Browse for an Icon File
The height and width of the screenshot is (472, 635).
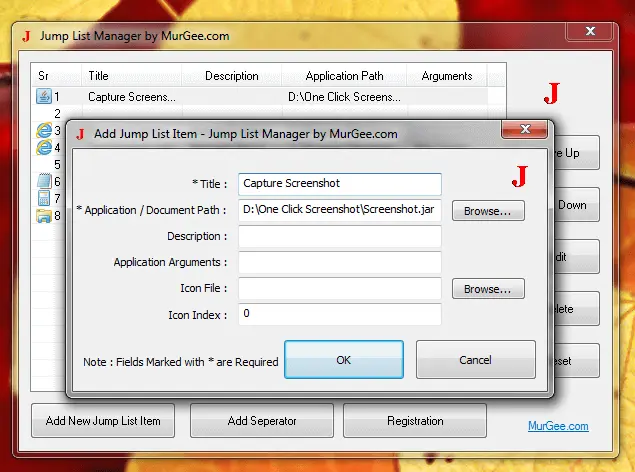488,289
